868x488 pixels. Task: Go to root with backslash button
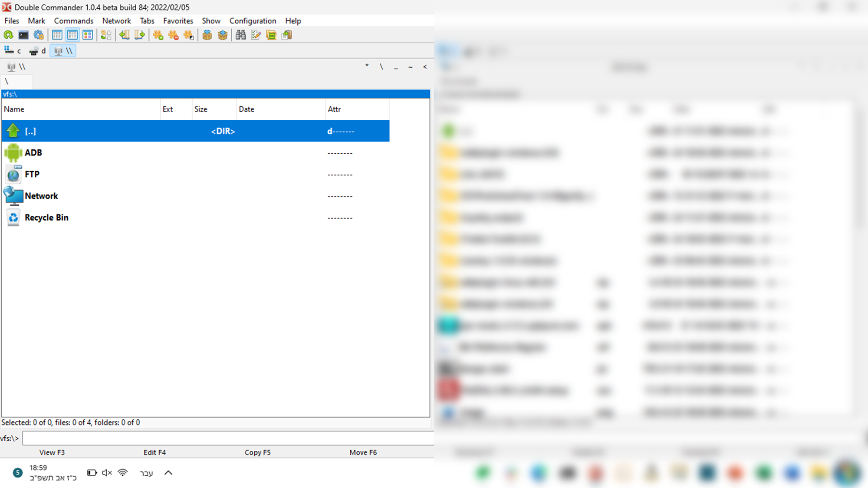point(381,67)
